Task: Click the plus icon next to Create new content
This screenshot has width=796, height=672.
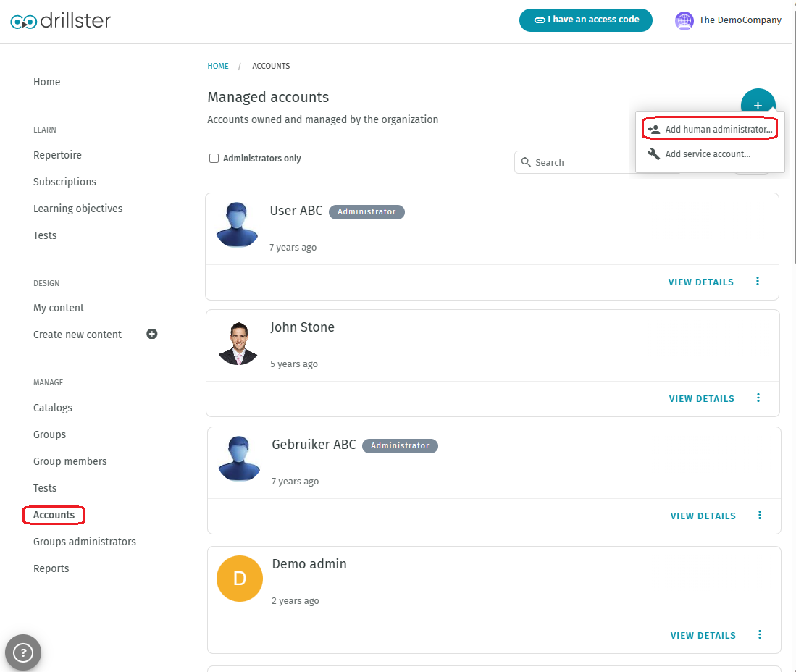Action: (x=151, y=334)
